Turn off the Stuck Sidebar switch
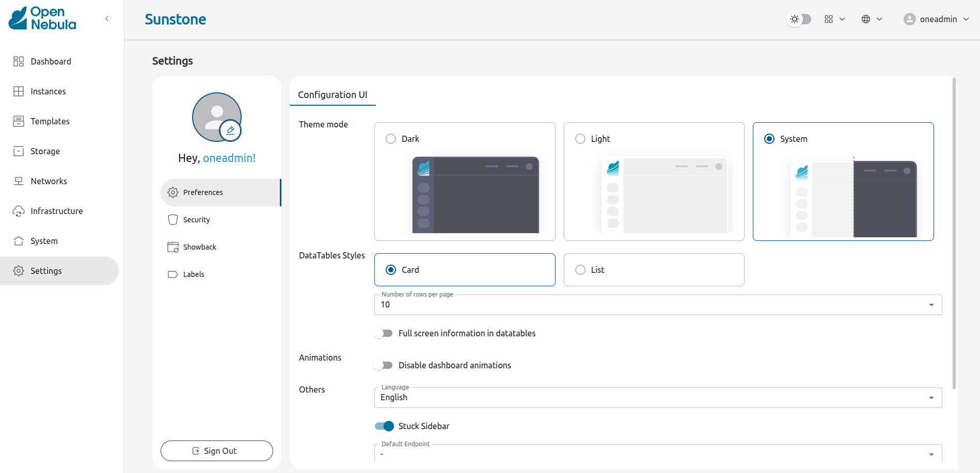The width and height of the screenshot is (980, 473). (384, 426)
